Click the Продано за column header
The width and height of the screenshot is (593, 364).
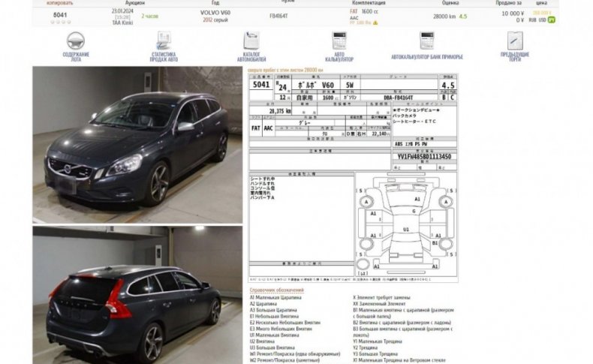(509, 3)
